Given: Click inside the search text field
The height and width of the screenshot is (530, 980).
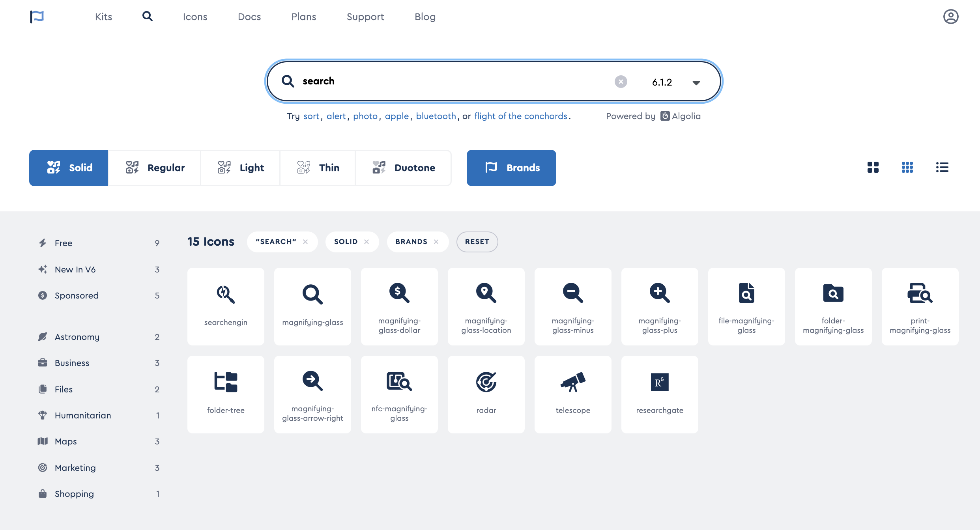Looking at the screenshot, I should tap(454, 81).
